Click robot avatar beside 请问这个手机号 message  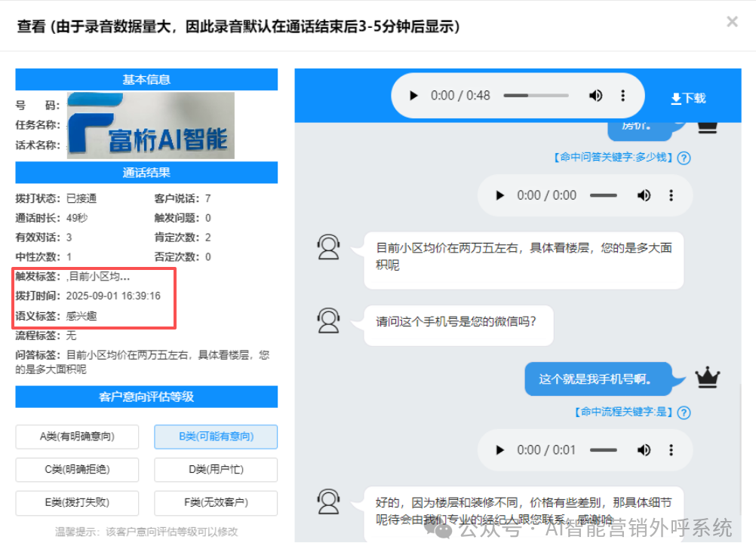pyautogui.click(x=328, y=320)
